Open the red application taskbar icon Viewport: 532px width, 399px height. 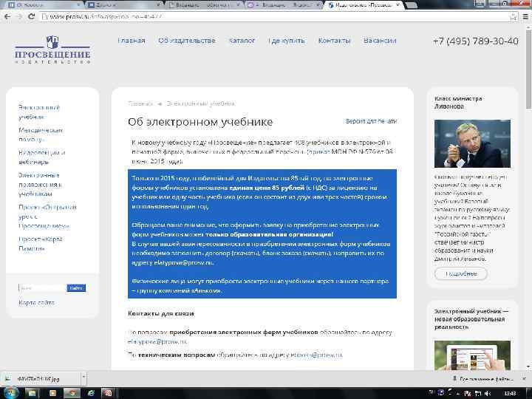(108, 393)
